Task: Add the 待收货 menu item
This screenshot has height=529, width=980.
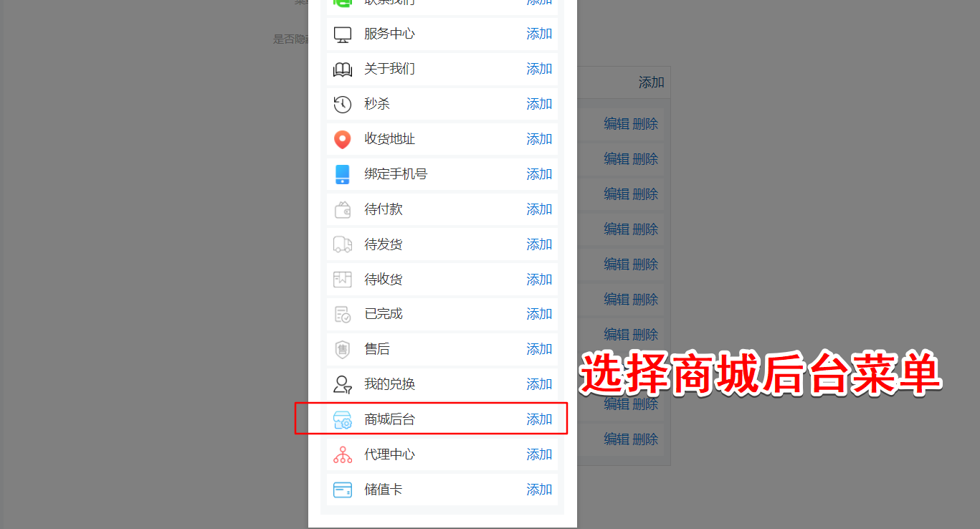Action: pyautogui.click(x=539, y=280)
